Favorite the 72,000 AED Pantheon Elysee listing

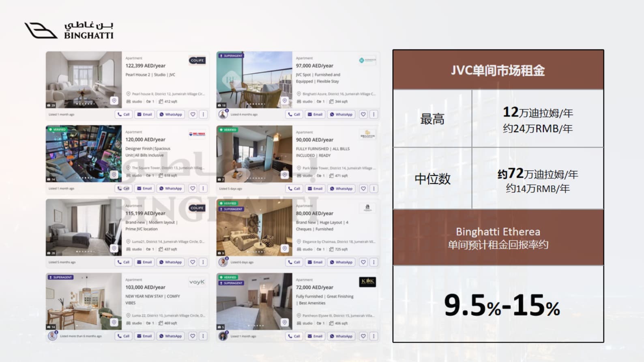click(x=363, y=336)
